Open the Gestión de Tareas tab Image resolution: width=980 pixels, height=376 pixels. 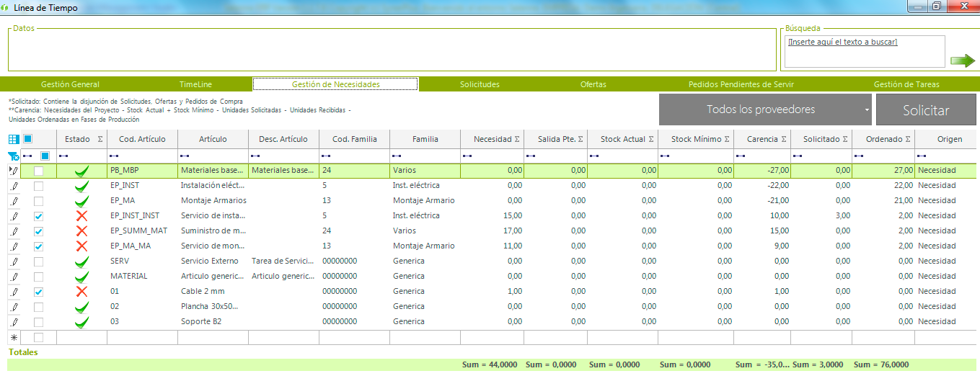pos(906,84)
